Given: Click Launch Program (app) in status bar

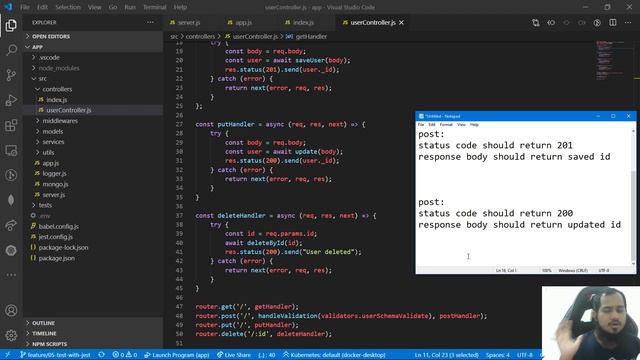Looking at the screenshot, I should point(177,355).
